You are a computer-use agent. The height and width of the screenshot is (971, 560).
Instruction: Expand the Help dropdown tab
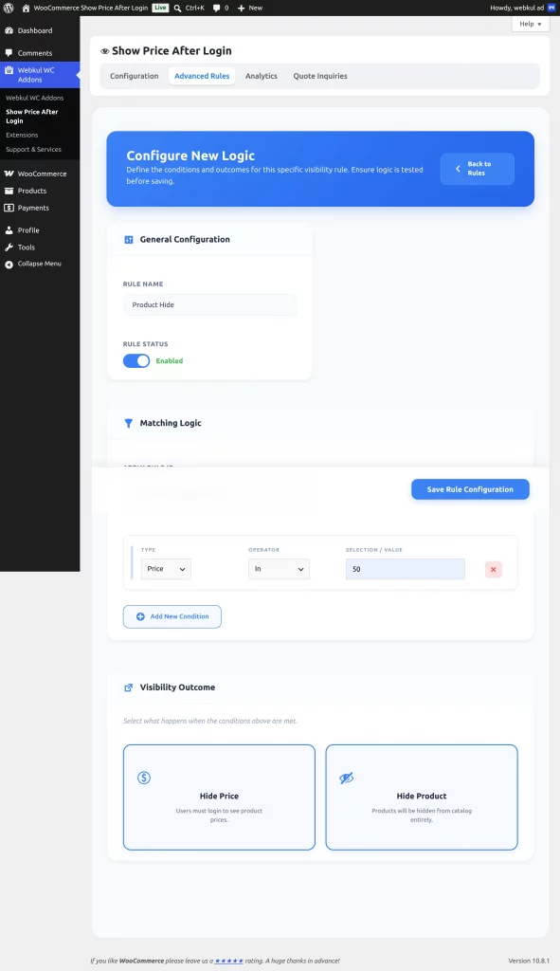531,24
